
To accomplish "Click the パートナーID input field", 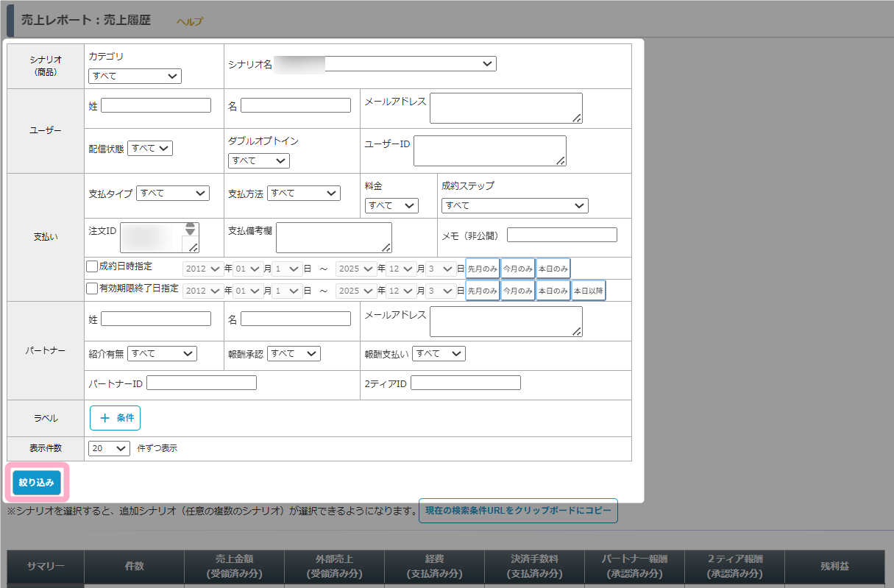I will point(202,383).
